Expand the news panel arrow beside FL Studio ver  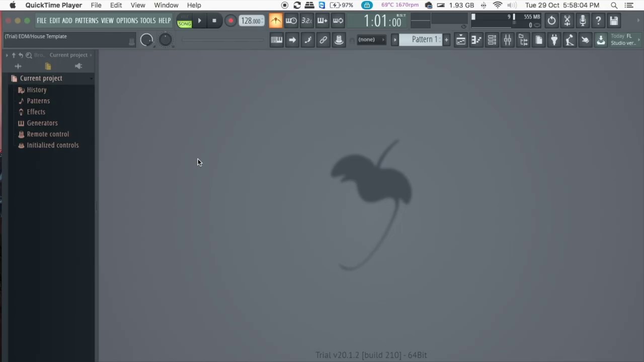[x=639, y=39]
